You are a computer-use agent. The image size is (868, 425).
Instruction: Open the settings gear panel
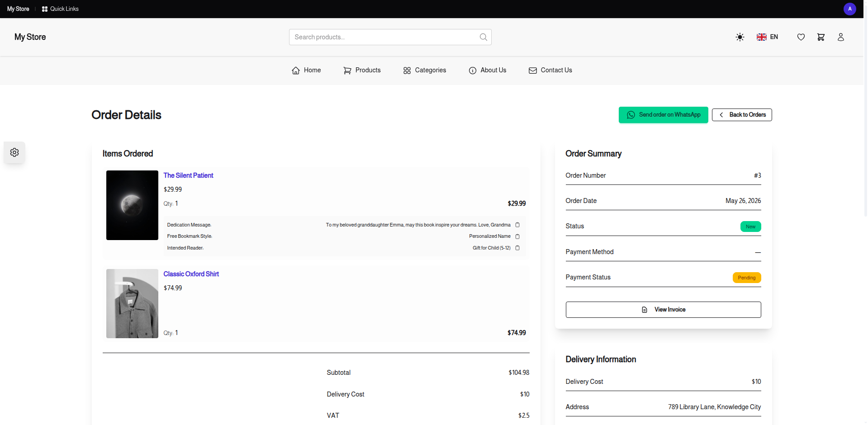(x=14, y=152)
